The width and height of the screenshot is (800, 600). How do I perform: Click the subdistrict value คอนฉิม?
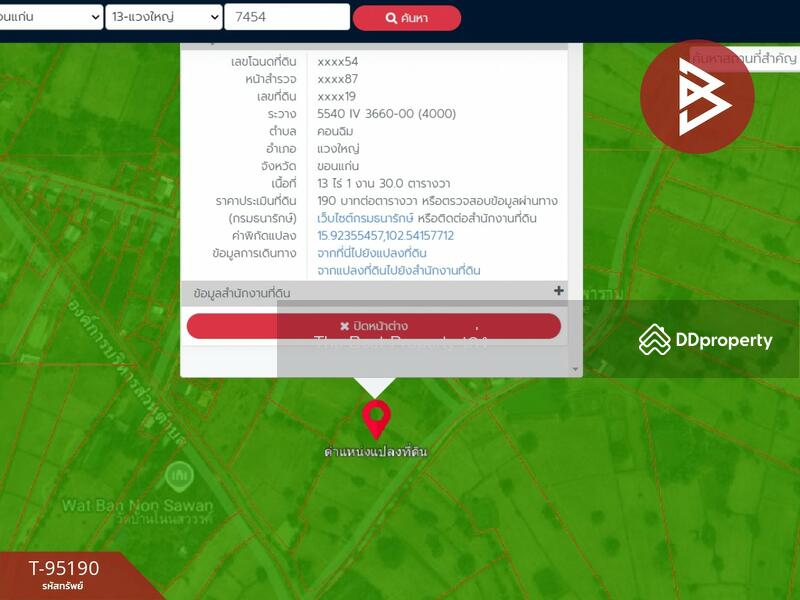tap(335, 131)
